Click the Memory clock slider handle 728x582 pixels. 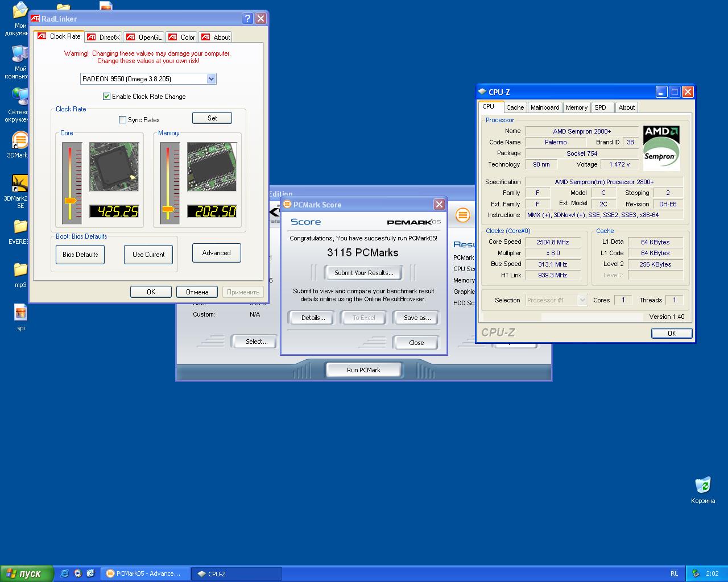pos(168,209)
